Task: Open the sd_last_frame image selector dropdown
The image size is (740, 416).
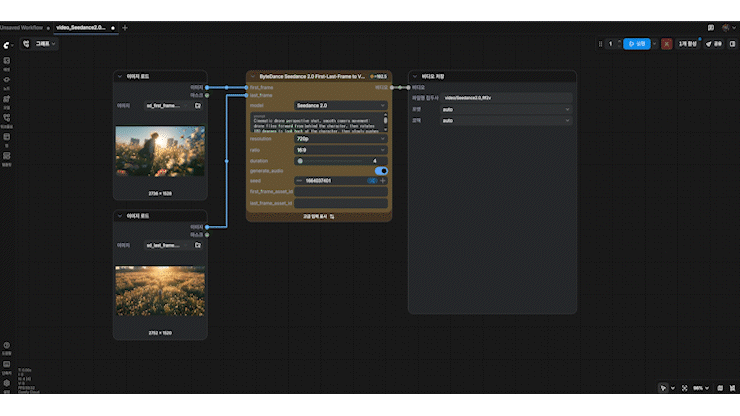Action: 167,246
